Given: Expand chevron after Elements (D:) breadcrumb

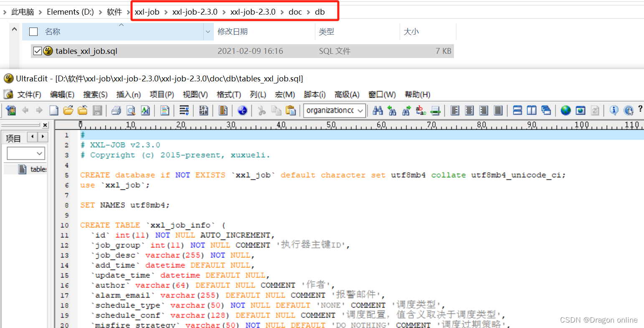Looking at the screenshot, I should click(x=100, y=12).
